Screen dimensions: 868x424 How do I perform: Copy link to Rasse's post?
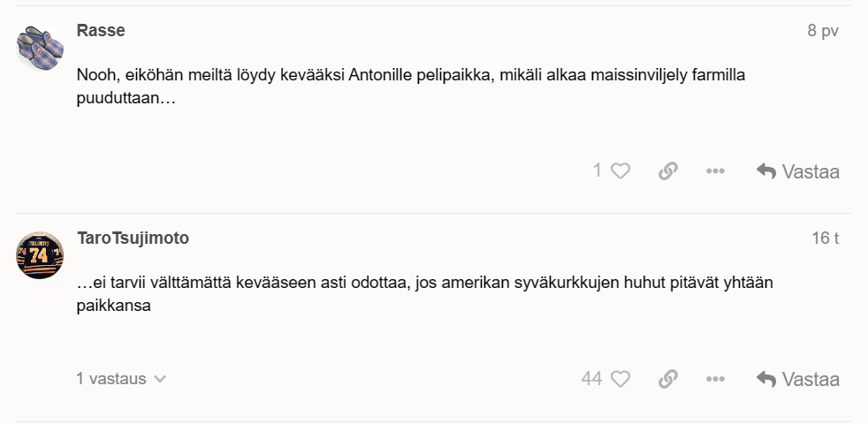(x=668, y=171)
